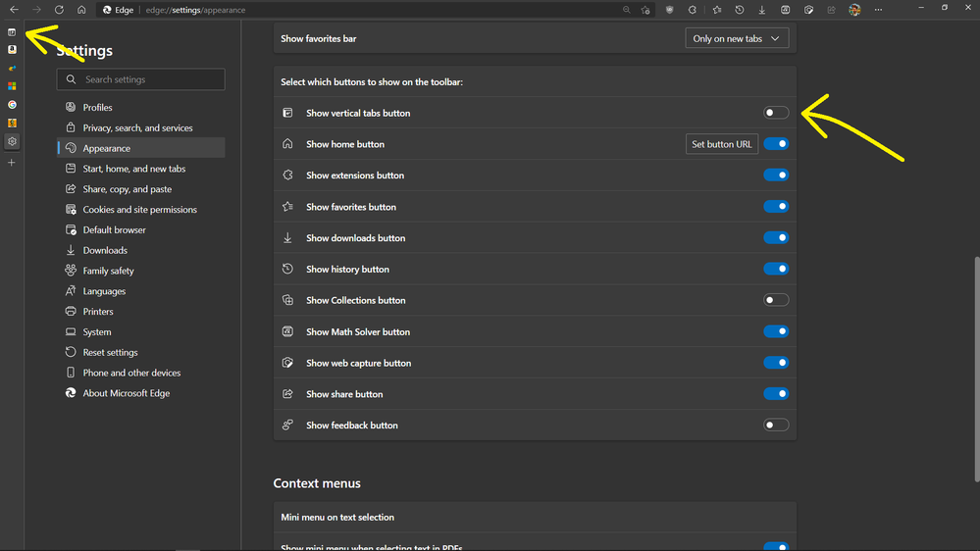Open Languages settings section
The height and width of the screenshot is (551, 980).
click(x=140, y=291)
